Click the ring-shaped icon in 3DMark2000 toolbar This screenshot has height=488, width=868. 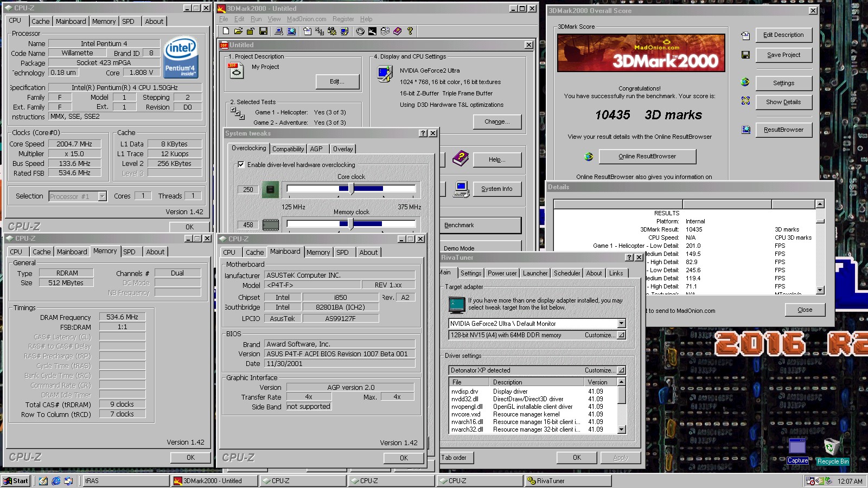(x=360, y=31)
